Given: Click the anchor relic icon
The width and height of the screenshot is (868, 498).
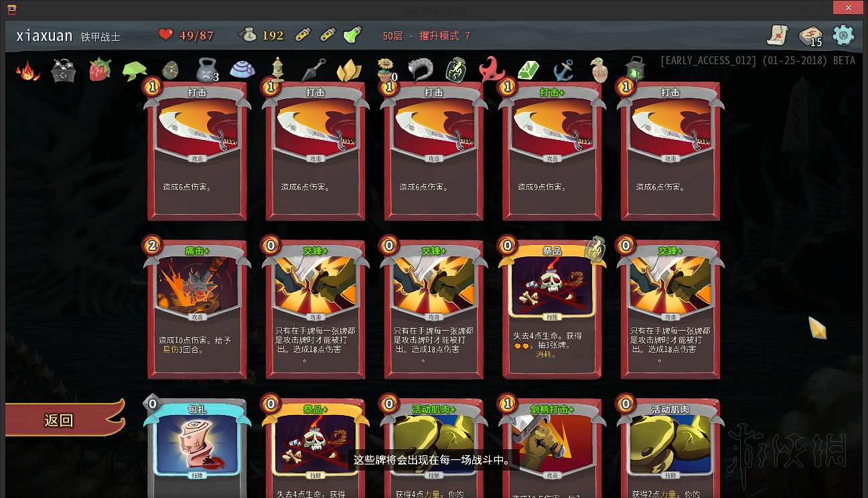Looking at the screenshot, I should [x=563, y=70].
